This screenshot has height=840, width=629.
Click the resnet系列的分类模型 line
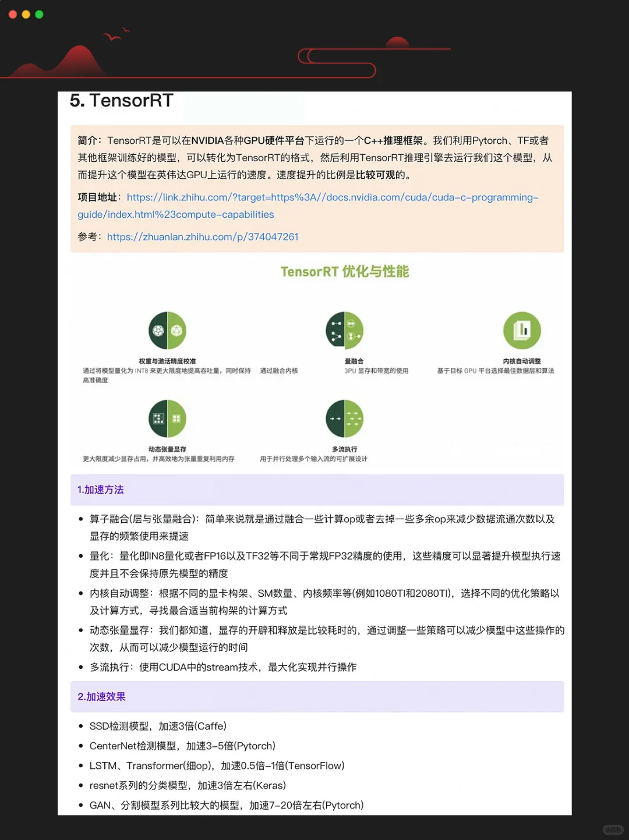click(x=188, y=786)
